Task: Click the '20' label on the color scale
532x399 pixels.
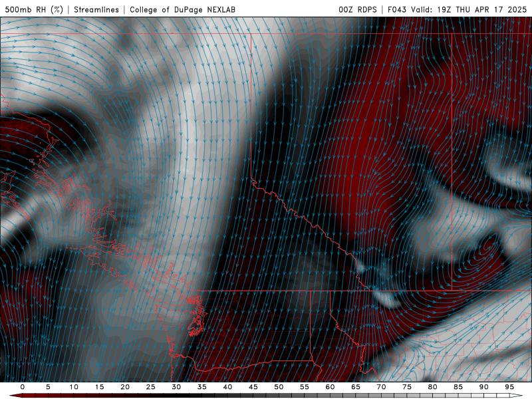Action: click(x=125, y=387)
